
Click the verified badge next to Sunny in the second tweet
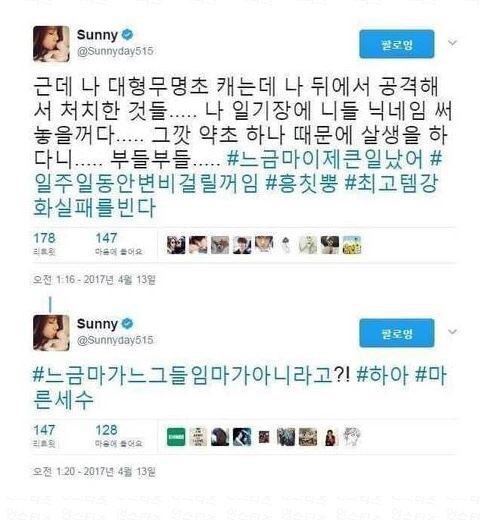click(127, 323)
